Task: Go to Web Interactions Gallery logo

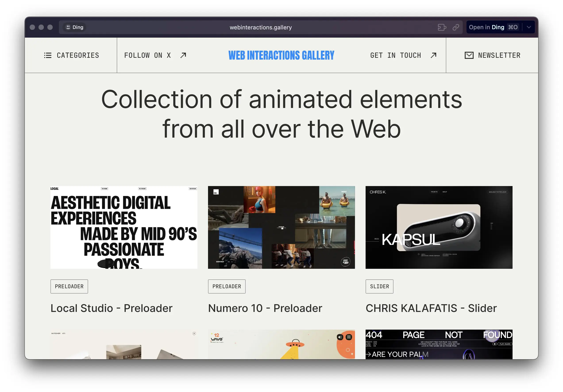Action: pos(281,55)
